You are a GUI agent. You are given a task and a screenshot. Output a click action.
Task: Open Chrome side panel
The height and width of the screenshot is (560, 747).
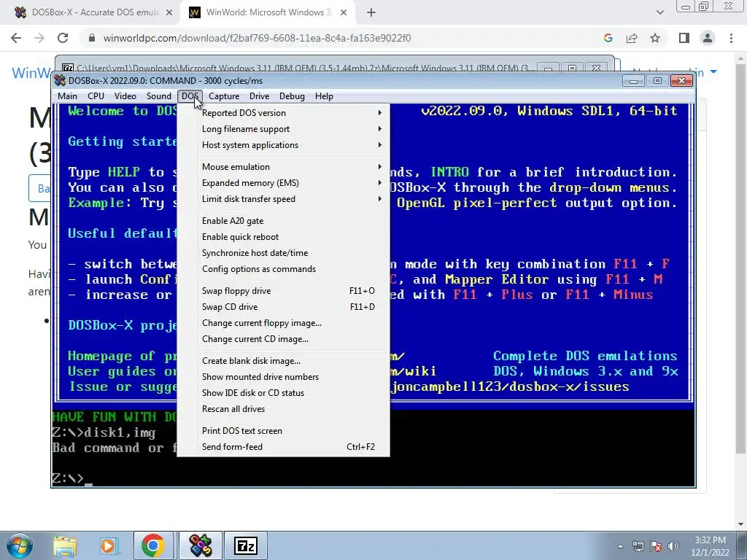684,38
